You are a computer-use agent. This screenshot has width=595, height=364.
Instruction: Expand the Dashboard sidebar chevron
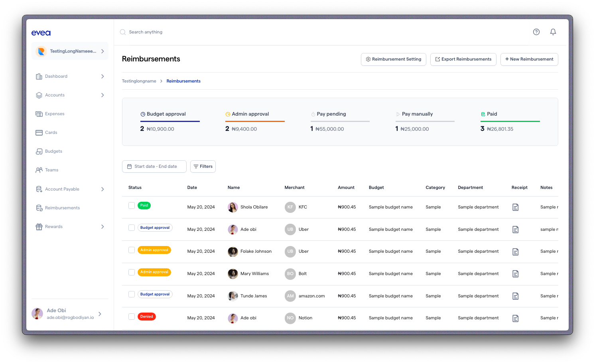tap(102, 77)
